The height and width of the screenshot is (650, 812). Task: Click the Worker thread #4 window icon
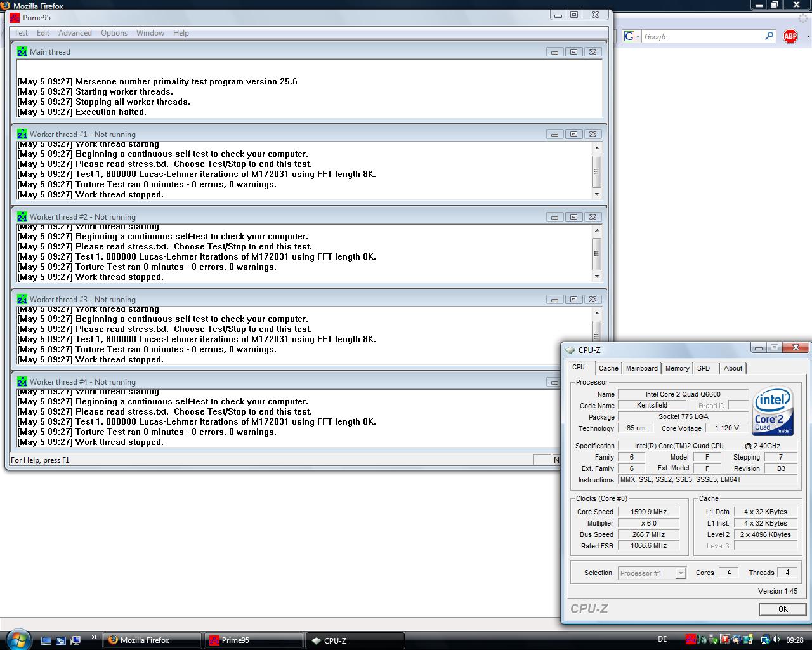(22, 381)
